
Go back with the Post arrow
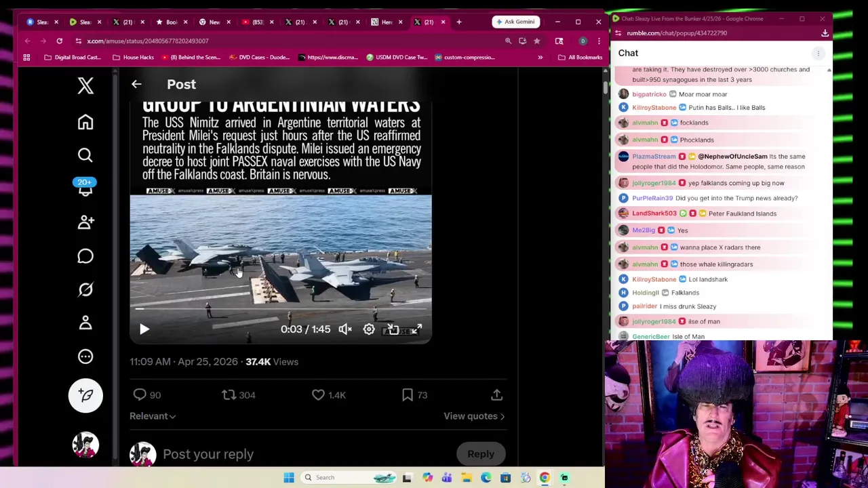pos(136,84)
